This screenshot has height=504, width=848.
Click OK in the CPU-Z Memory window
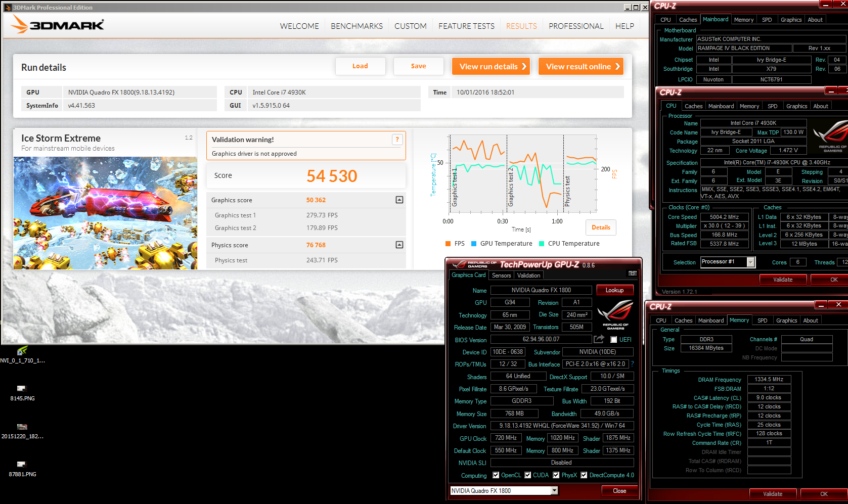(x=824, y=494)
